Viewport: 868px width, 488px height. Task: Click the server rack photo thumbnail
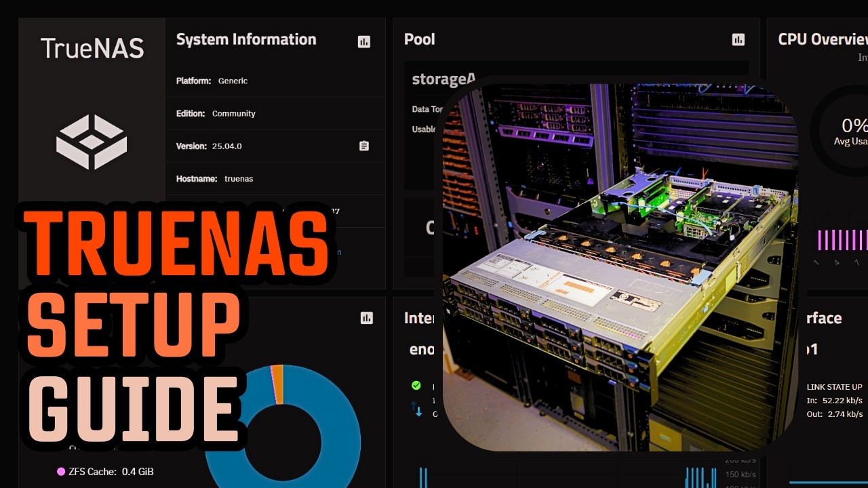click(620, 267)
